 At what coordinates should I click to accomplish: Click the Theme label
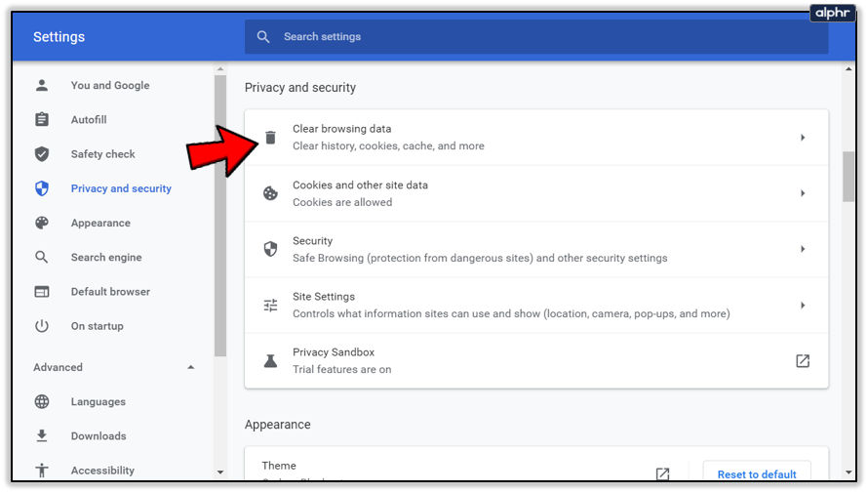[279, 466]
